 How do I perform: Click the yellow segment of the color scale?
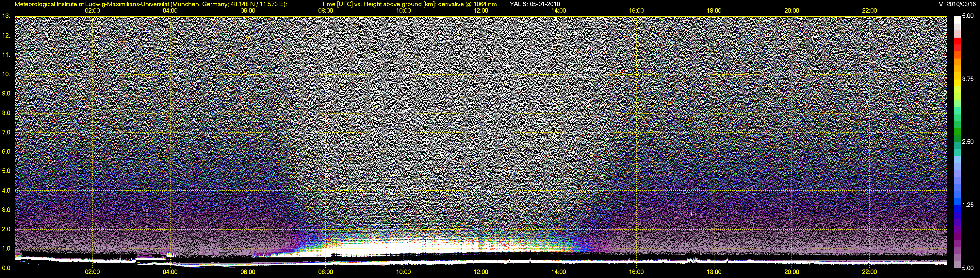click(957, 84)
